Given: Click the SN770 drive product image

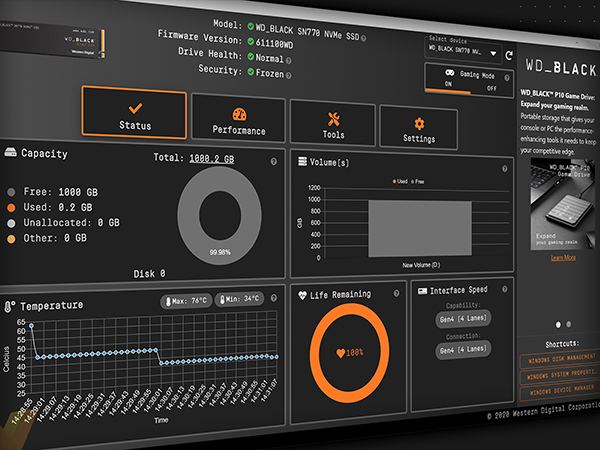Looking at the screenshot, I should (x=52, y=39).
